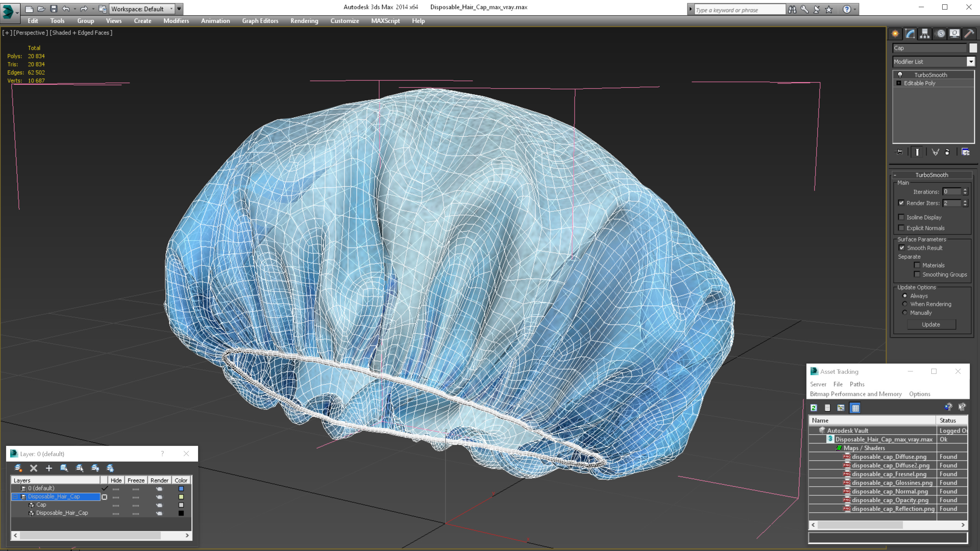Select the When Rendering radio button
The width and height of the screenshot is (980, 551).
coord(905,304)
